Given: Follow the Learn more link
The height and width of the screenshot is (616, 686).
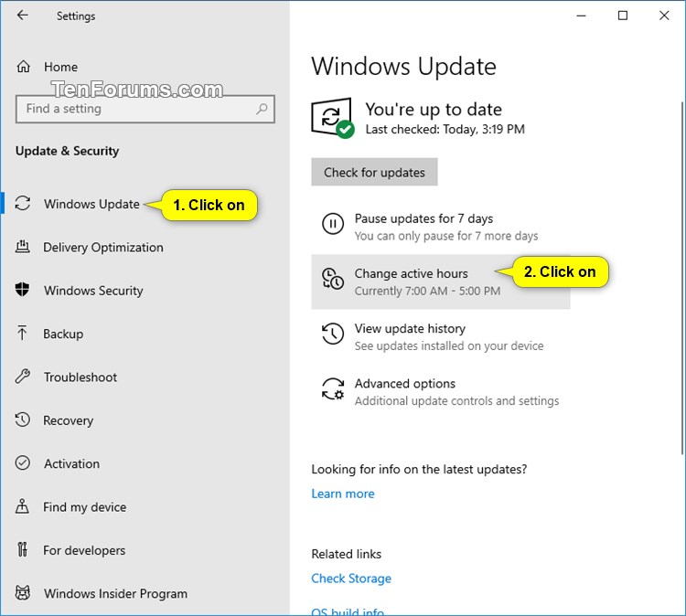Looking at the screenshot, I should pyautogui.click(x=343, y=494).
